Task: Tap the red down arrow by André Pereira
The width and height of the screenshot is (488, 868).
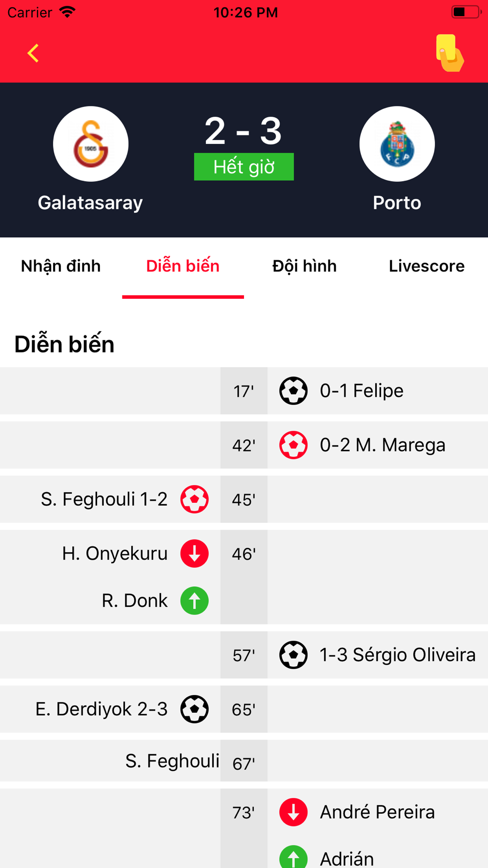Action: [x=293, y=812]
